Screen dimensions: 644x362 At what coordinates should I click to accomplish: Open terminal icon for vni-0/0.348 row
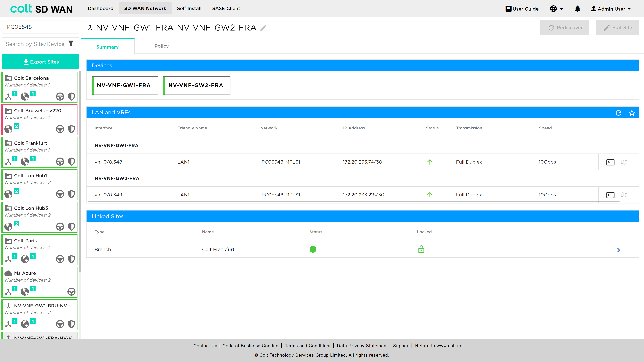click(610, 162)
